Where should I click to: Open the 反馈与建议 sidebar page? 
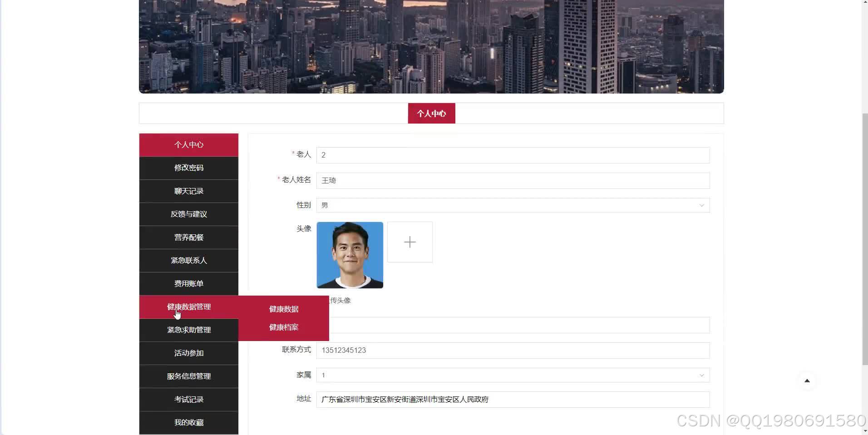pos(188,214)
